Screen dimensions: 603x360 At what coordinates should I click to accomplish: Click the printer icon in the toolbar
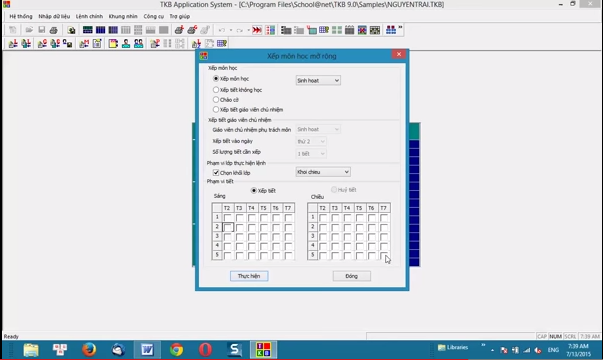click(x=54, y=30)
